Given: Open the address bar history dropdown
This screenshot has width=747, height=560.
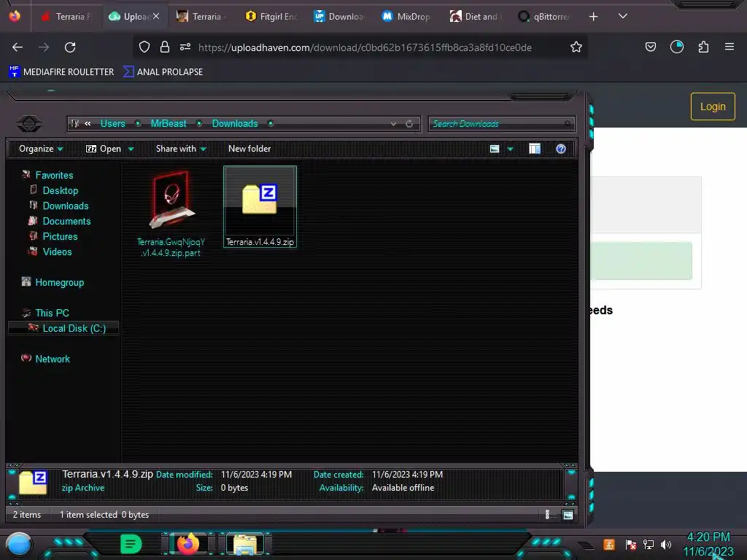Looking at the screenshot, I should (393, 124).
